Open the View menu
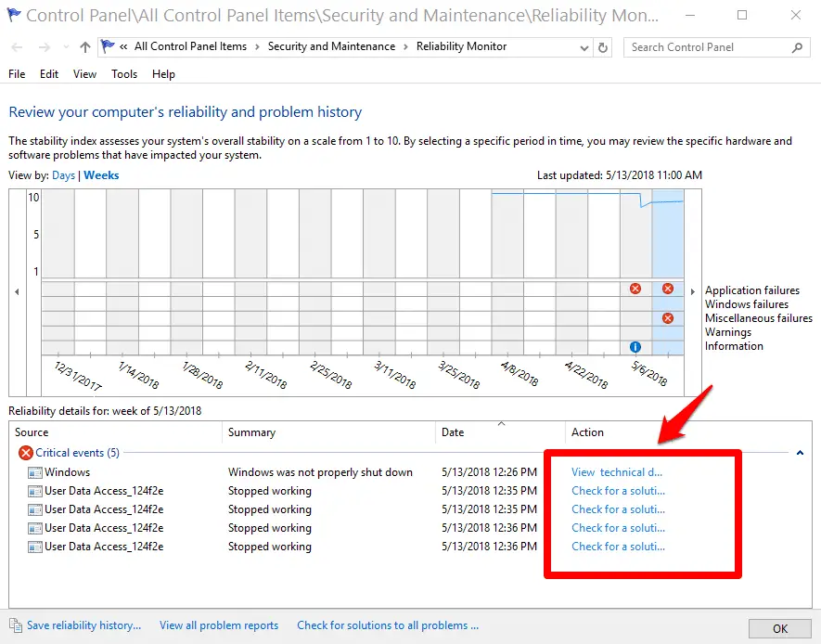This screenshot has height=644, width=821. click(x=84, y=74)
